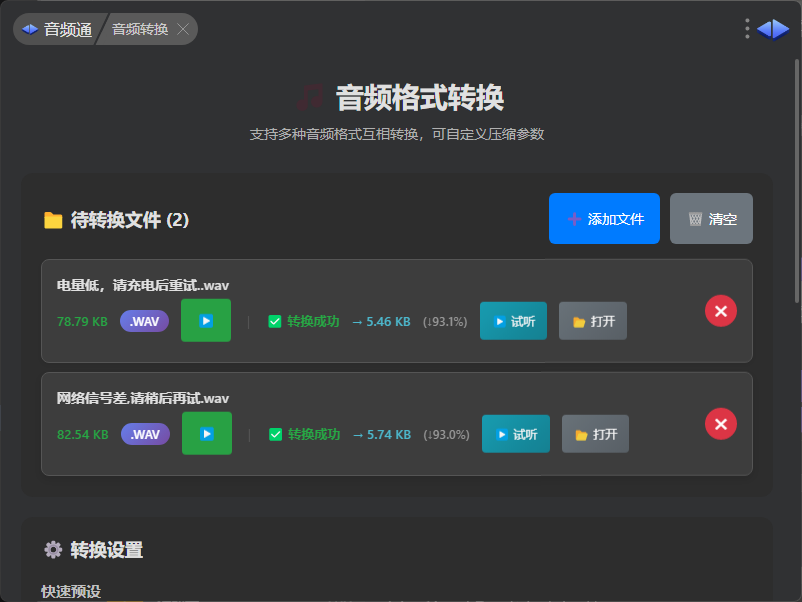Play original 网络信号差 wav file

coord(207,434)
